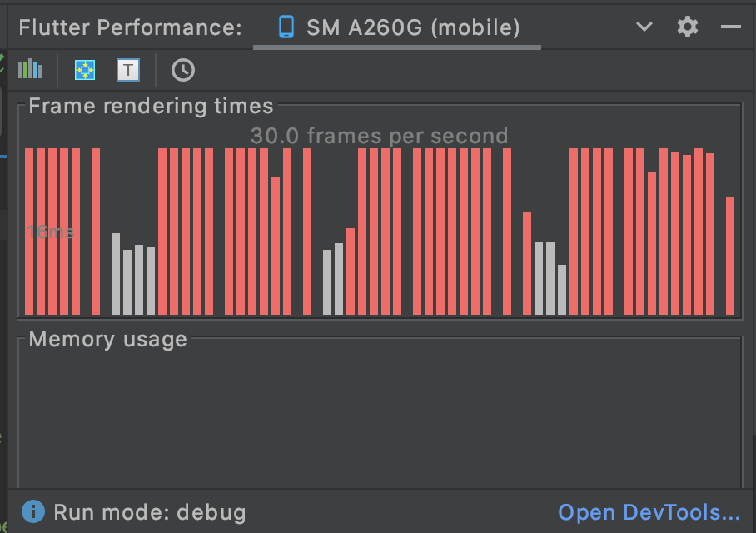This screenshot has width=756, height=533.
Task: Click the 30.0 frames per second label
Action: point(379,135)
